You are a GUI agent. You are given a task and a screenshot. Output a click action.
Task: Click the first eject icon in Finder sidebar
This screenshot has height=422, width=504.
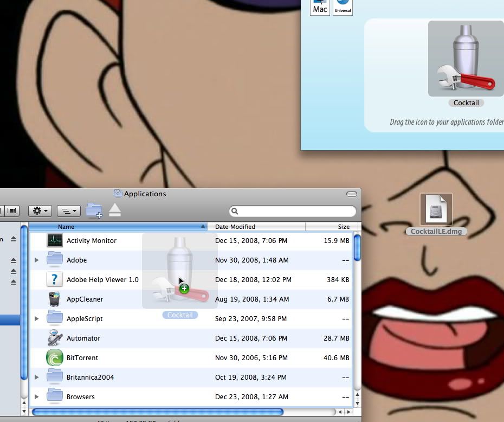click(13, 239)
